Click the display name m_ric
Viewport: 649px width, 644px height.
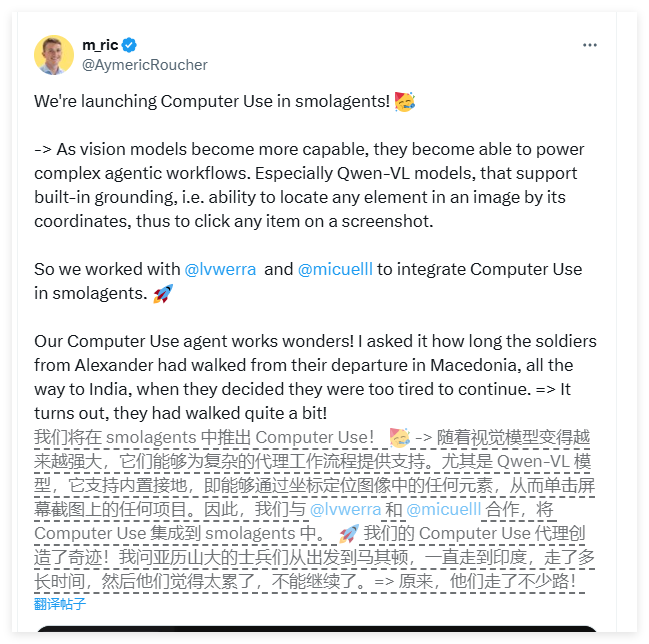[100, 46]
